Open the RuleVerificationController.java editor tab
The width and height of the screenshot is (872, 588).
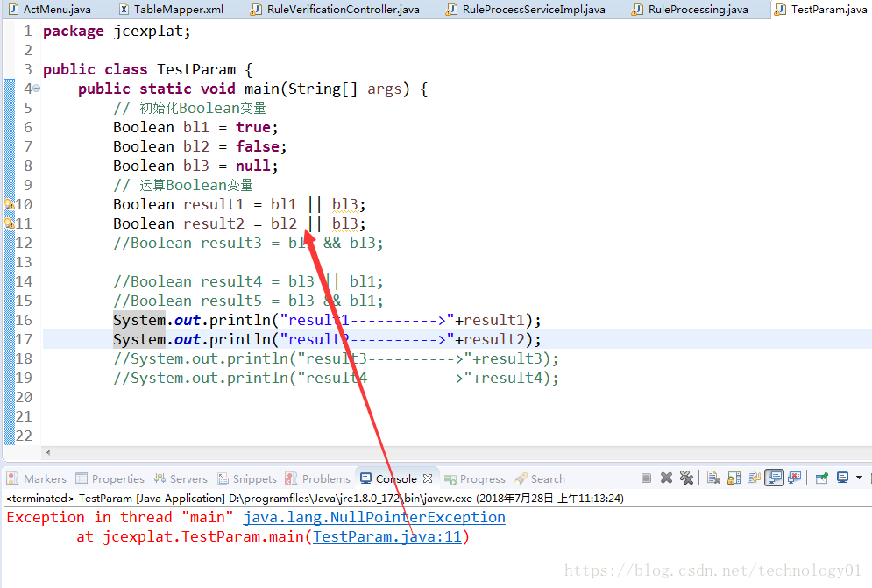point(336,10)
